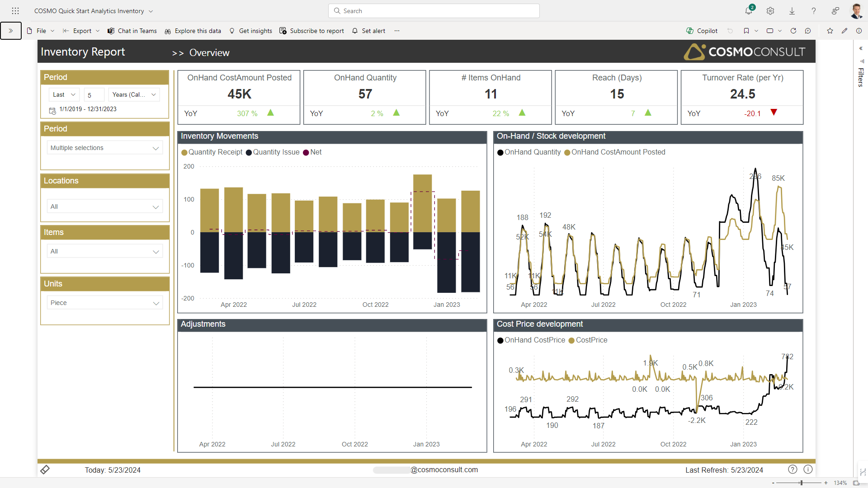Expand the Locations dropdown
Screen dimensions: 868x488
click(x=105, y=206)
